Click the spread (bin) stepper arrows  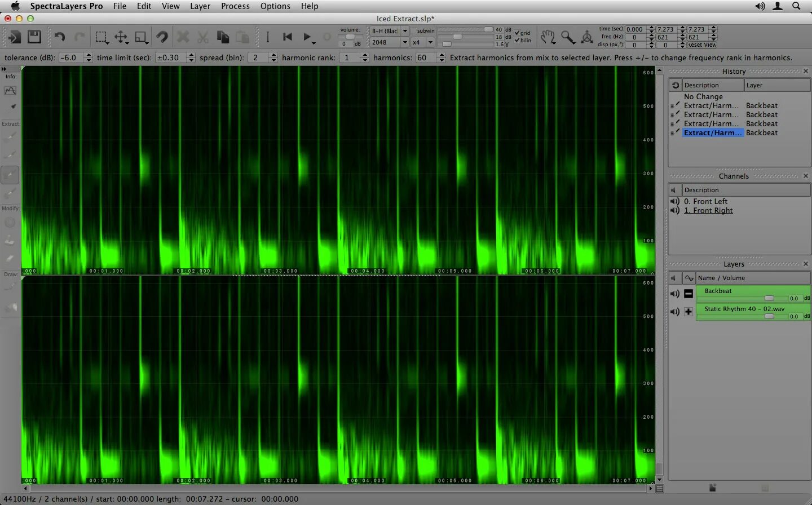273,57
